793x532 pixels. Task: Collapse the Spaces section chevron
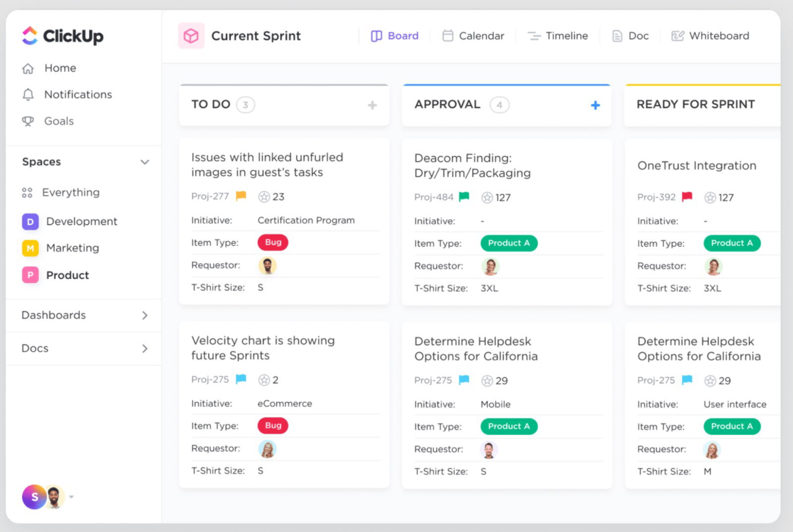click(145, 162)
